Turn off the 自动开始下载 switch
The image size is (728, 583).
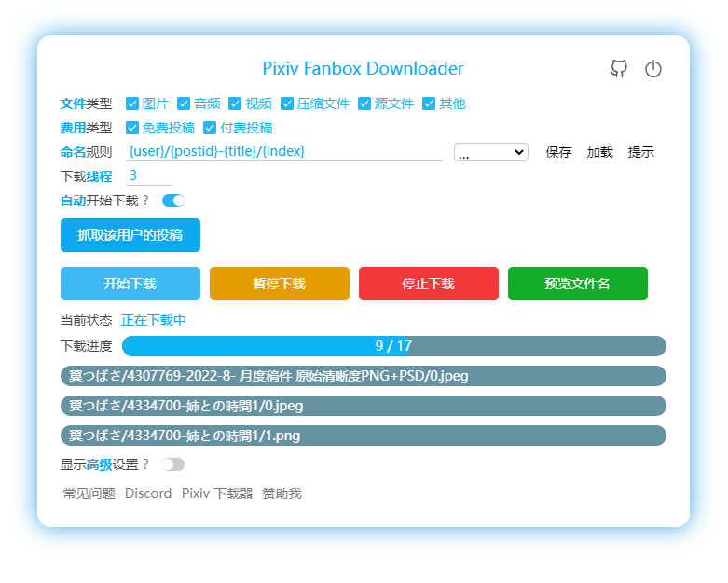(x=173, y=201)
